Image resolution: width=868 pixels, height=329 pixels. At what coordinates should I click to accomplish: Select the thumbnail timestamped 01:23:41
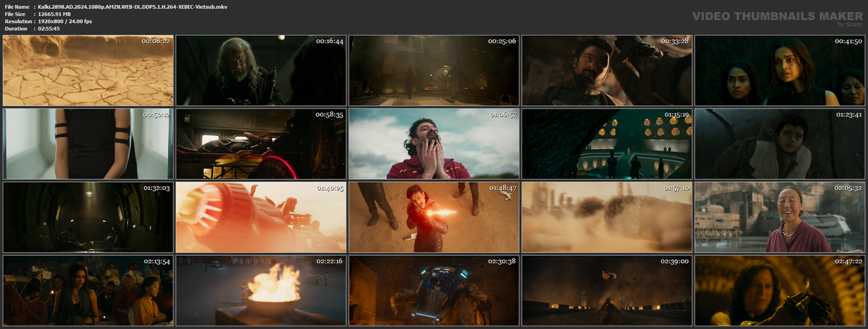pyautogui.click(x=779, y=144)
